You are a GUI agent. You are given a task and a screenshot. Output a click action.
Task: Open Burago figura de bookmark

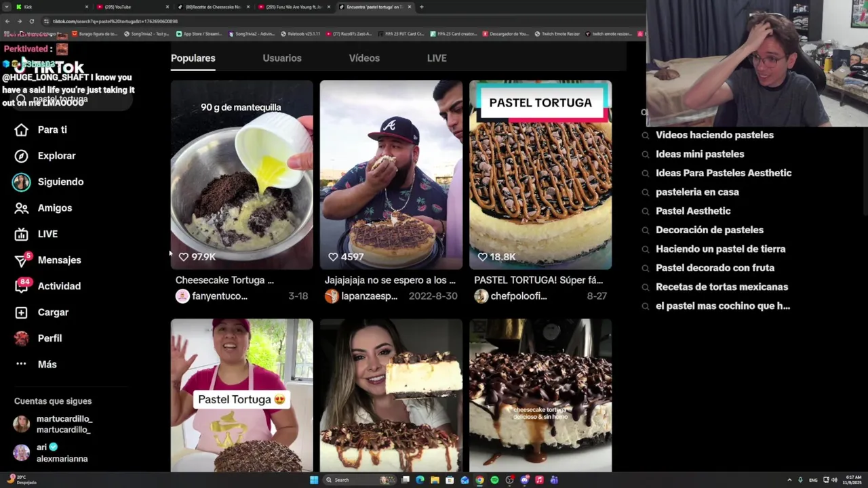pyautogui.click(x=95, y=33)
